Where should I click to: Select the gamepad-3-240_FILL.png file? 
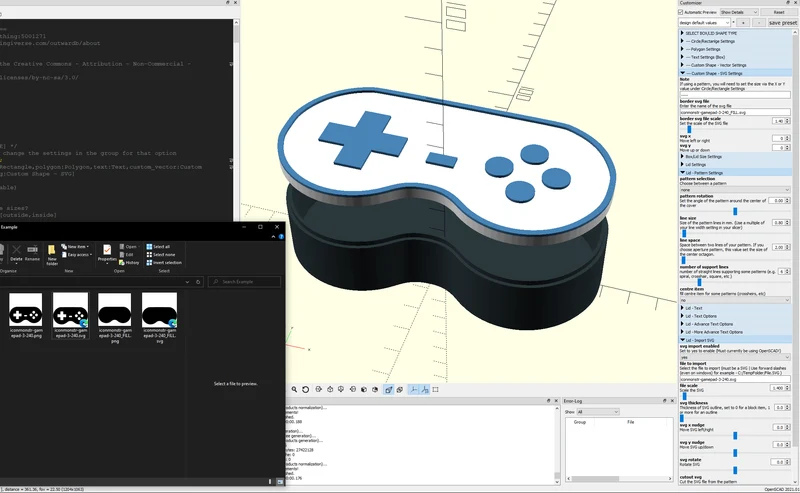point(115,317)
